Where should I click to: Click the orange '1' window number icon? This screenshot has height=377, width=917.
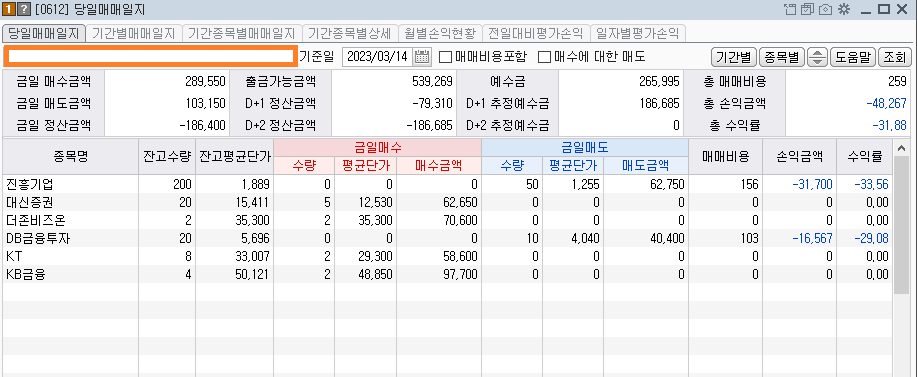click(x=8, y=9)
